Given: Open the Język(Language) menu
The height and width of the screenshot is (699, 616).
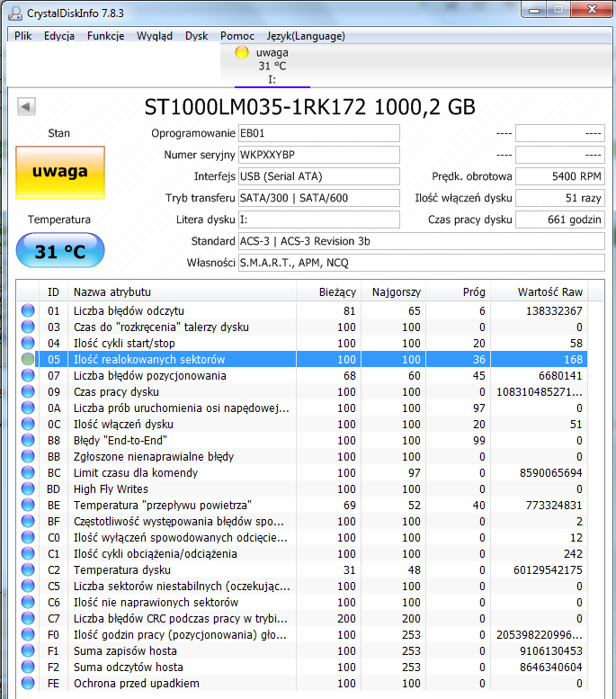Looking at the screenshot, I should [306, 36].
